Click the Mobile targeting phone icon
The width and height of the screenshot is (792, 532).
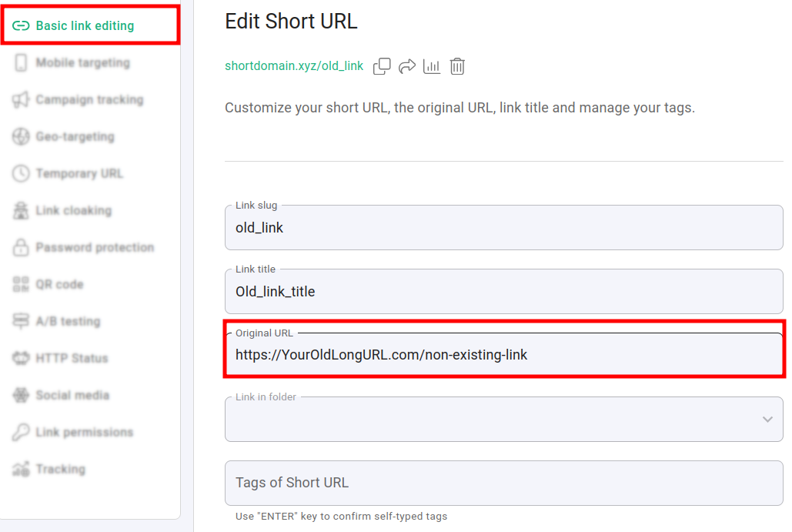[x=21, y=63]
